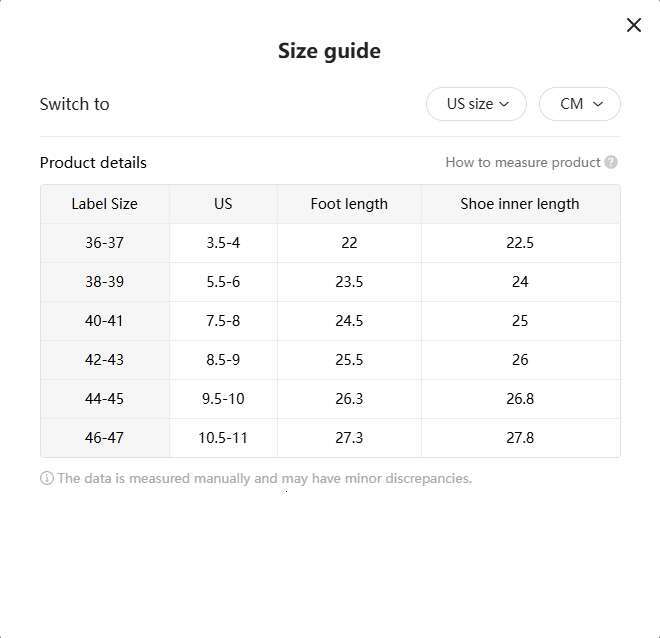Click the How to measure product link
This screenshot has height=638, width=660.
522,162
